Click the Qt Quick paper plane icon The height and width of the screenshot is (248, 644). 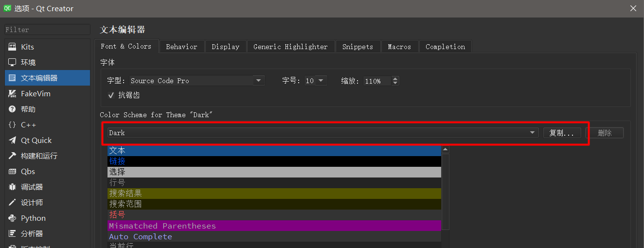click(12, 141)
